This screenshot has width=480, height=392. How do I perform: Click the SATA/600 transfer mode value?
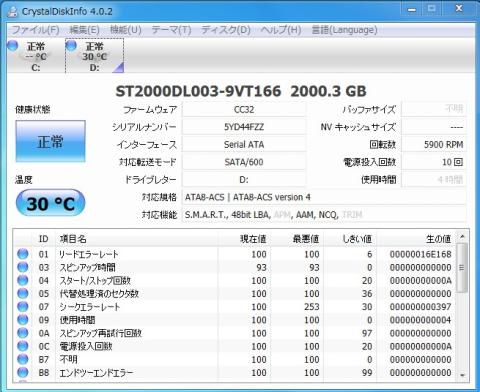tap(244, 162)
